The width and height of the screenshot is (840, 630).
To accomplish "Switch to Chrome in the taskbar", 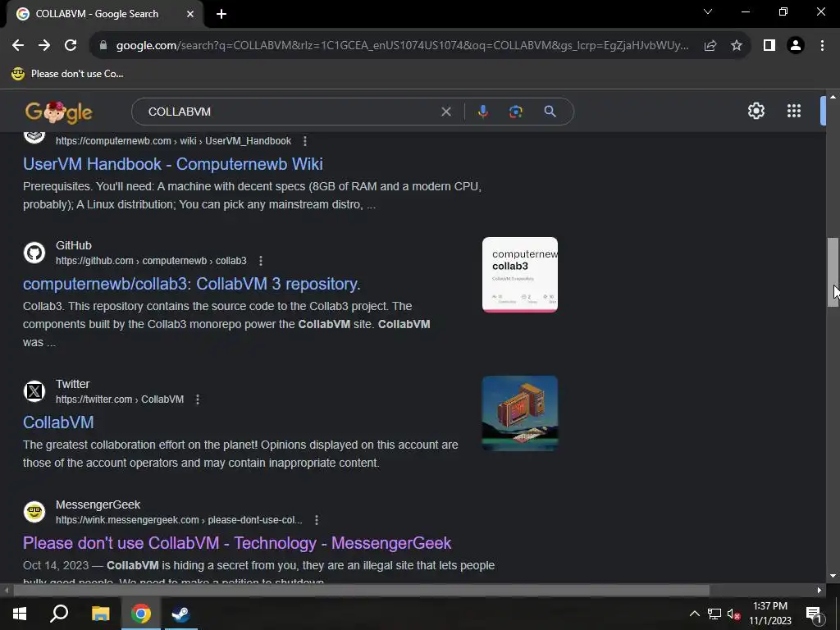I will click(141, 614).
